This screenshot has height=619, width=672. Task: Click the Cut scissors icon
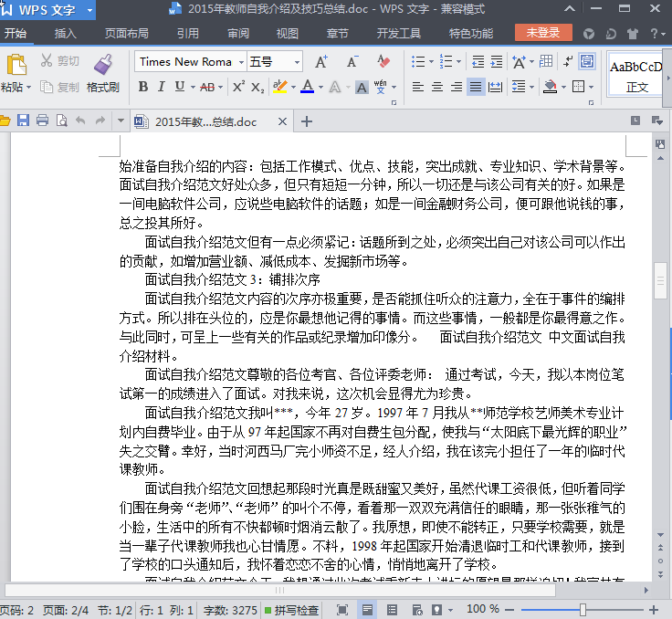coord(47,60)
